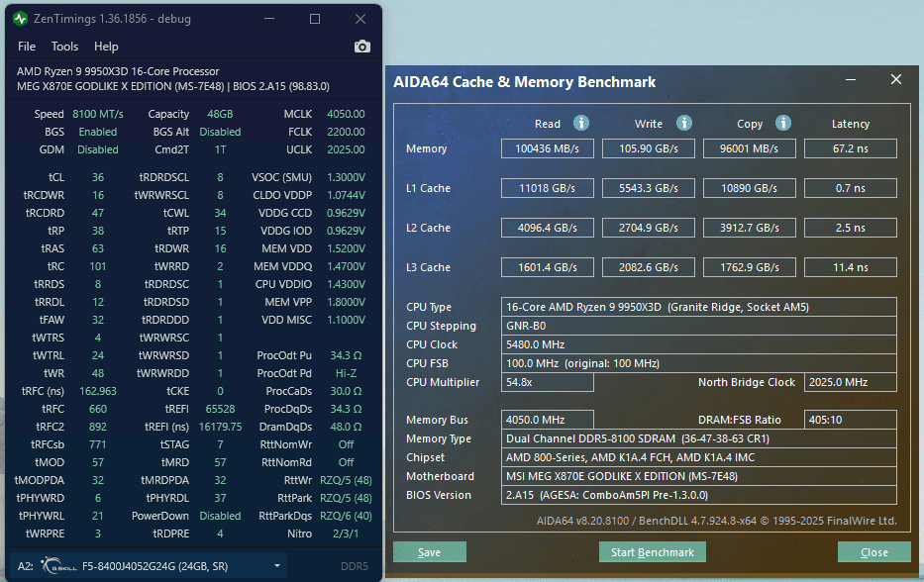Click North Bridge Clock field 2025.0 MHz
The image size is (924, 582).
pyautogui.click(x=851, y=382)
